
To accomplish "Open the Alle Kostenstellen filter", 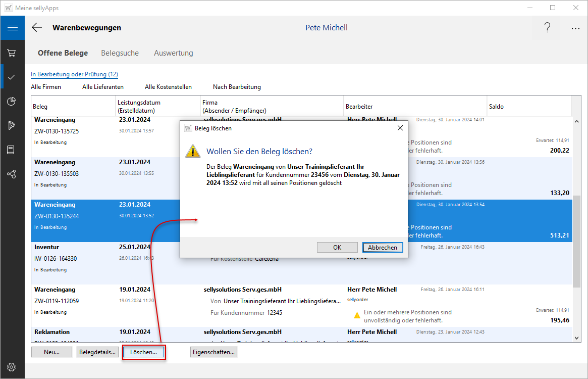I will [168, 87].
